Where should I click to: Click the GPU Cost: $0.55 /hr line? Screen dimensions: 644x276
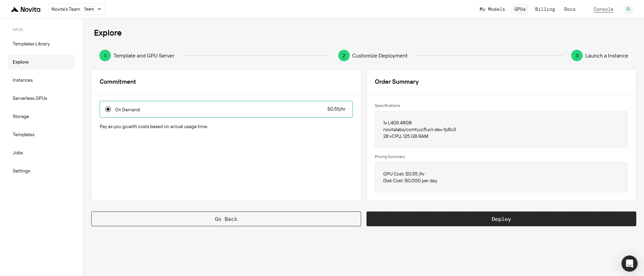(404, 174)
